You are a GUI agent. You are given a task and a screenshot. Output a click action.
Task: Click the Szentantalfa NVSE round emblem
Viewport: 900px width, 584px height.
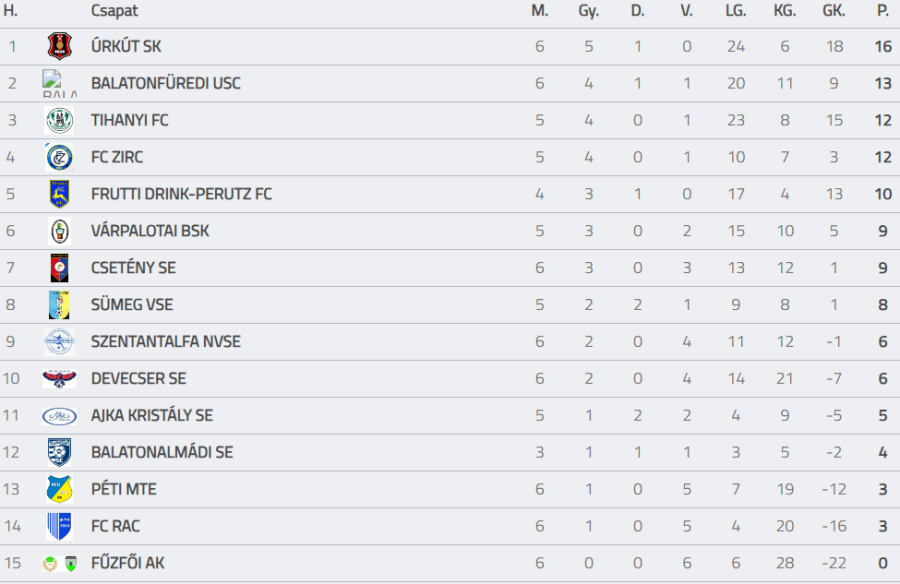[60, 342]
